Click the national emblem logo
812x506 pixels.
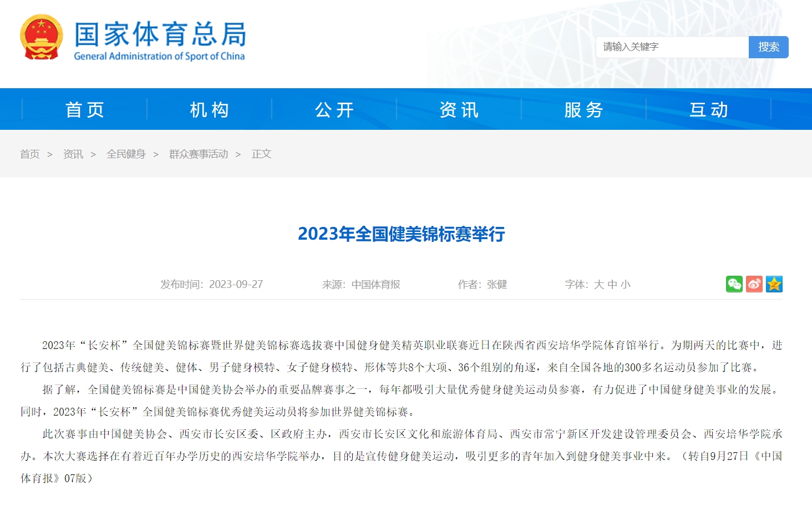(42, 37)
